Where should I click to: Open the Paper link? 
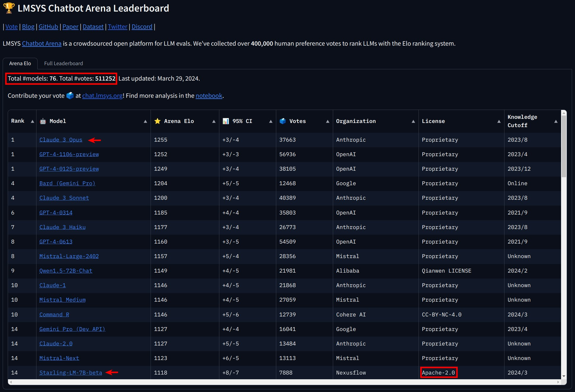point(71,27)
